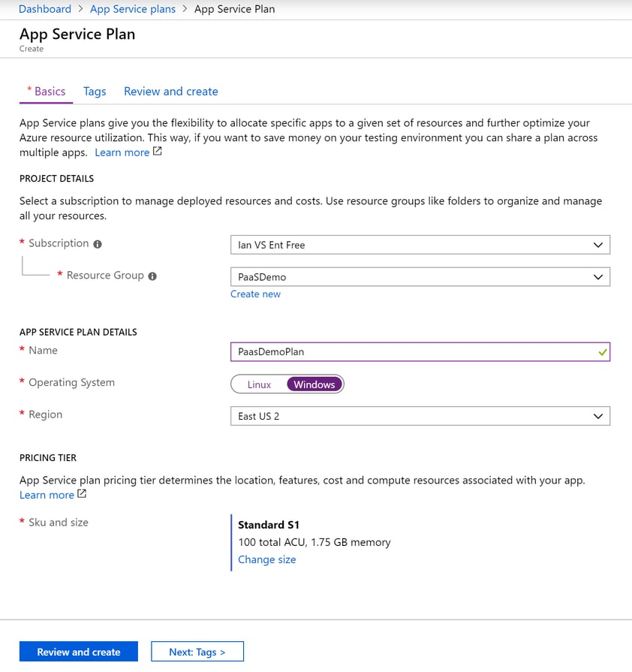Click the Resource Group info icon
The image size is (632, 672).
coord(152,276)
